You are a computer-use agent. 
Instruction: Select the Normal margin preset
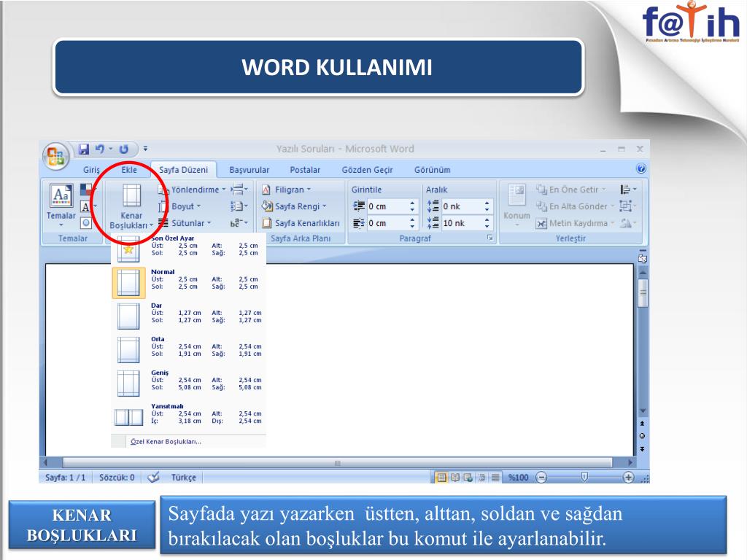click(x=189, y=282)
